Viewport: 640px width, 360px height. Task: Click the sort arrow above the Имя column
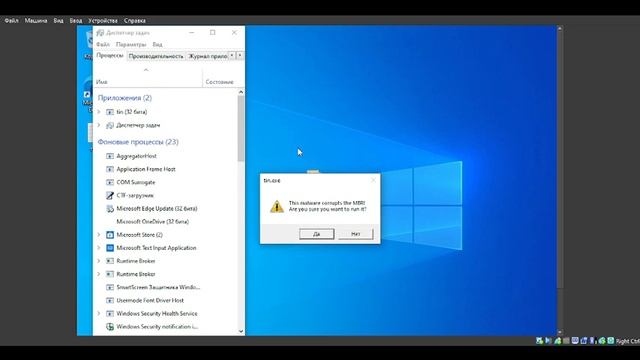(x=146, y=70)
